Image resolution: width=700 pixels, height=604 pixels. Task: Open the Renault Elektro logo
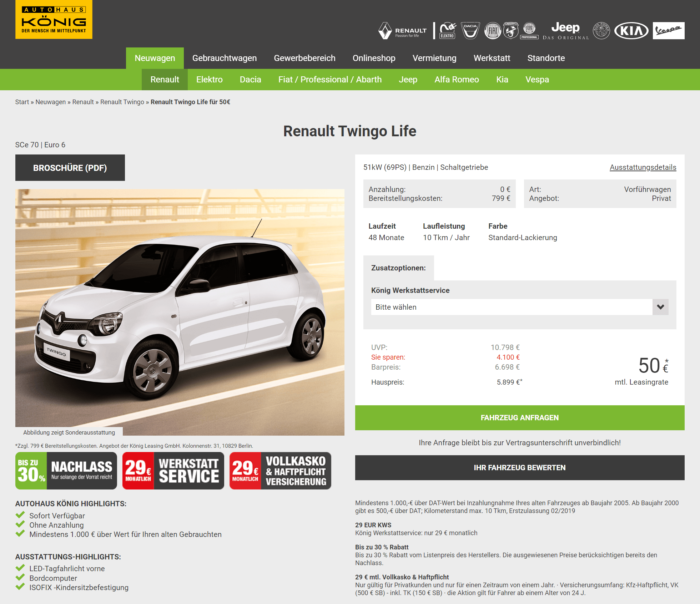[448, 31]
